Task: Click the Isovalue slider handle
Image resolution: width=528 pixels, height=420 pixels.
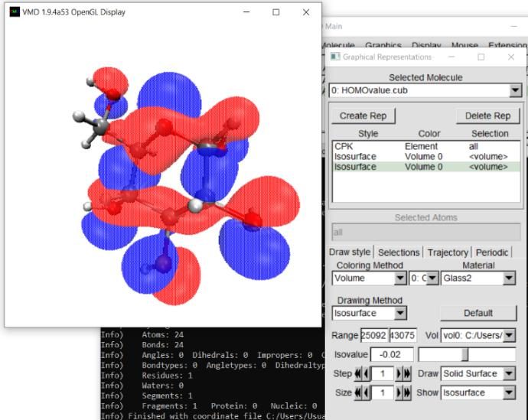Action: pyautogui.click(x=464, y=355)
